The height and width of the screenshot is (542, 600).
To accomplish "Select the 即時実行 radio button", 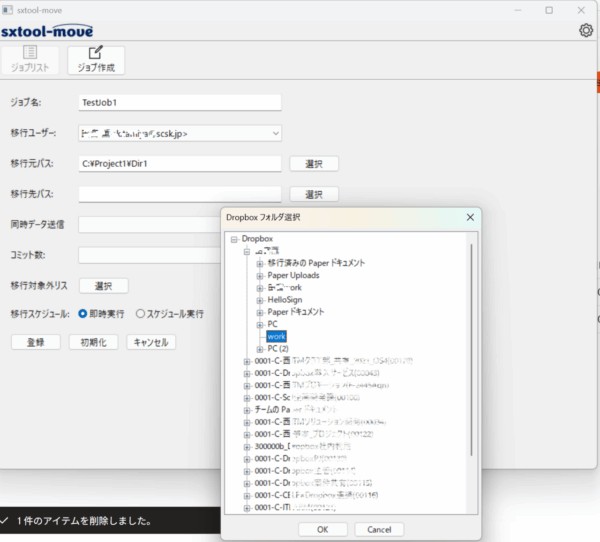I will pos(83,314).
